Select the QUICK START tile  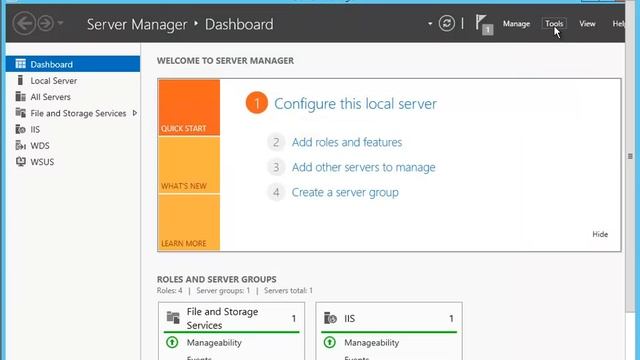coord(189,107)
